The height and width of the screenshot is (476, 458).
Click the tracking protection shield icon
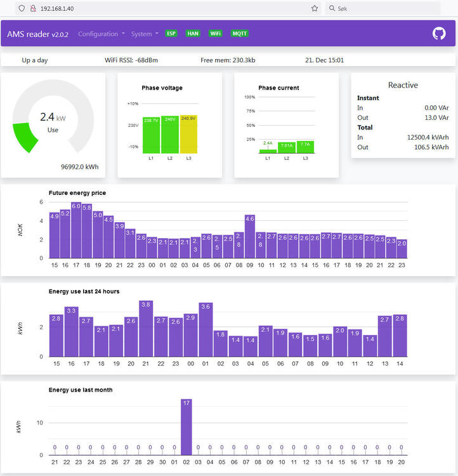click(x=22, y=8)
